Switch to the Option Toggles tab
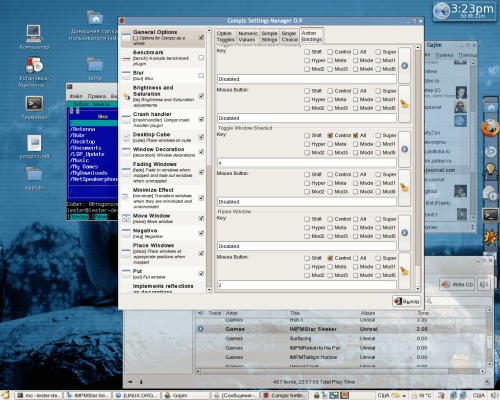The width and height of the screenshot is (500, 400). coord(226,36)
